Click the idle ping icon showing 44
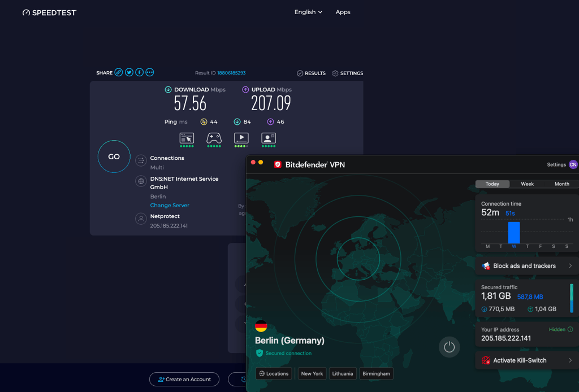579x392 pixels. [204, 121]
